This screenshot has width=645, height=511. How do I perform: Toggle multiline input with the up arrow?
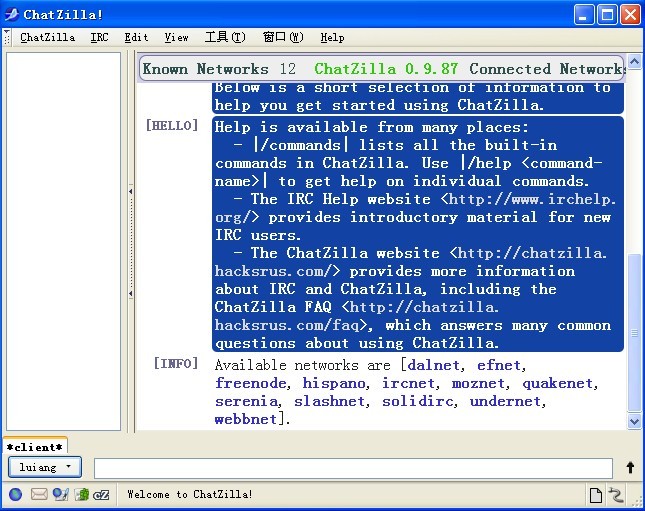tap(630, 468)
